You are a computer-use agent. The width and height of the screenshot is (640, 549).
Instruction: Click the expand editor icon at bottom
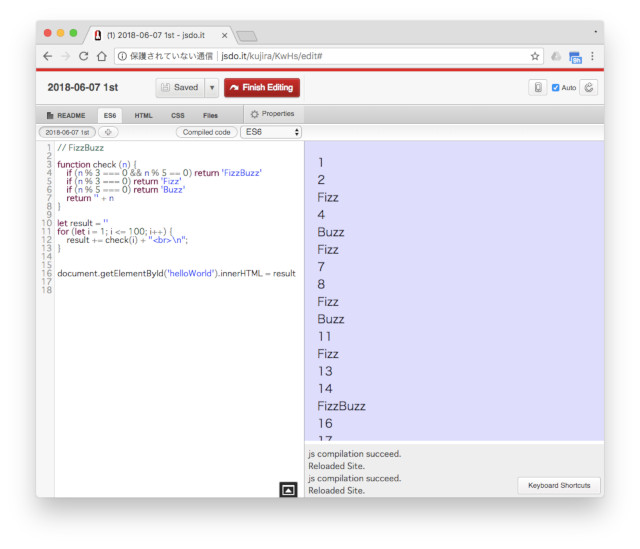coord(288,489)
